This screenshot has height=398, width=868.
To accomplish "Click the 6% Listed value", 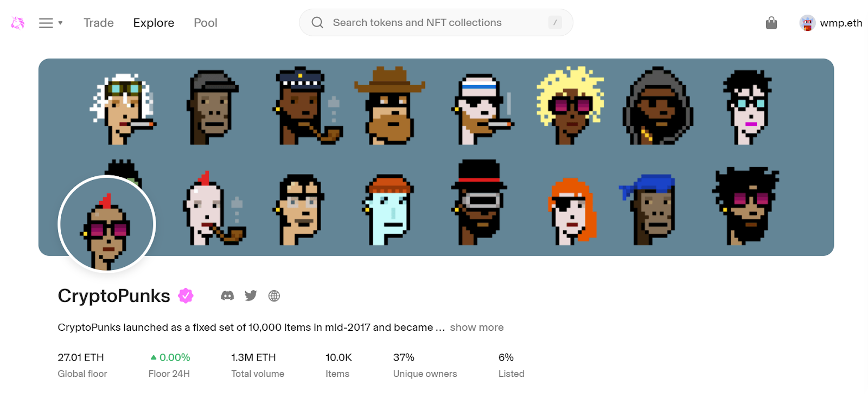I will coord(506,357).
